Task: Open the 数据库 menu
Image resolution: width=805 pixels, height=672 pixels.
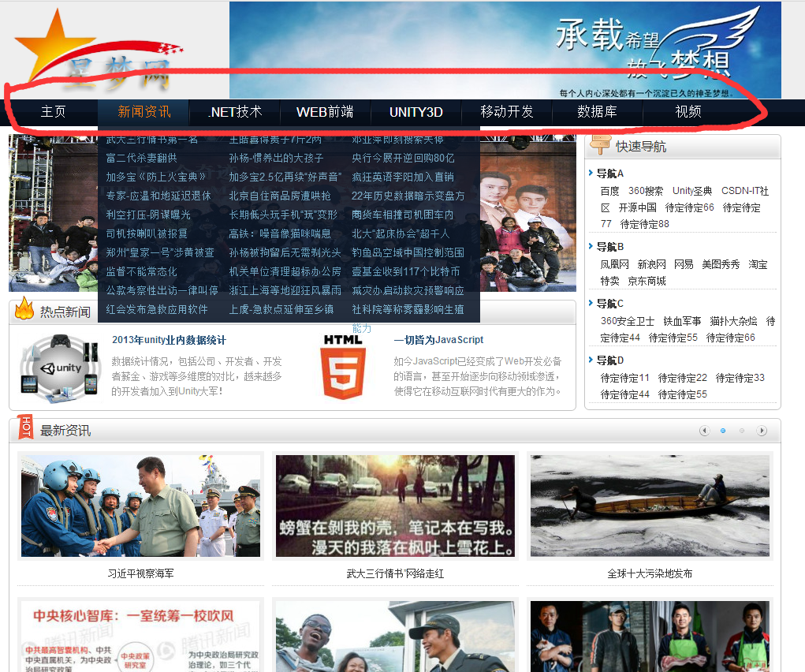Action: click(x=597, y=111)
